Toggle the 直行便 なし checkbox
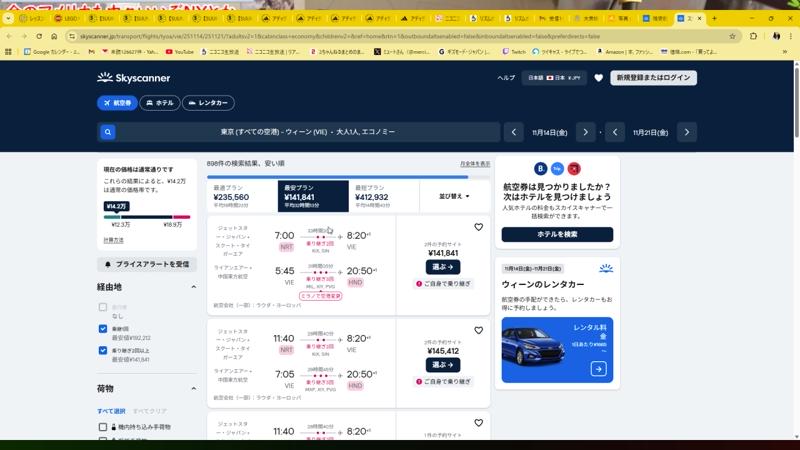Image resolution: width=800 pixels, height=450 pixels. tap(103, 307)
